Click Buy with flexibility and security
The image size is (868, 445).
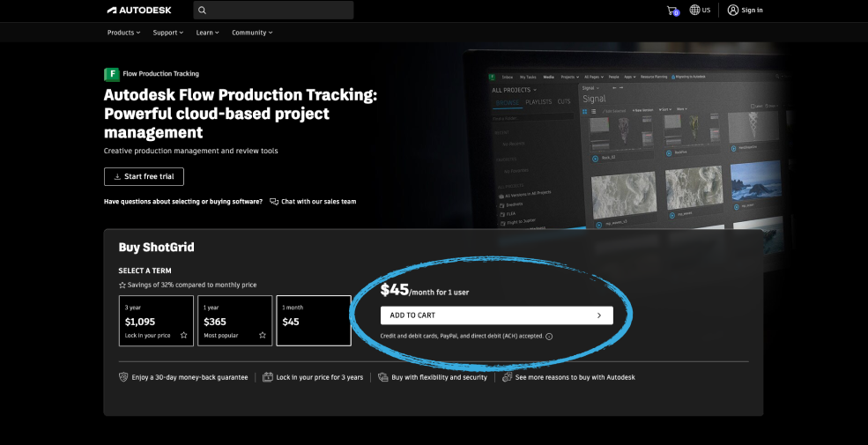(x=433, y=377)
